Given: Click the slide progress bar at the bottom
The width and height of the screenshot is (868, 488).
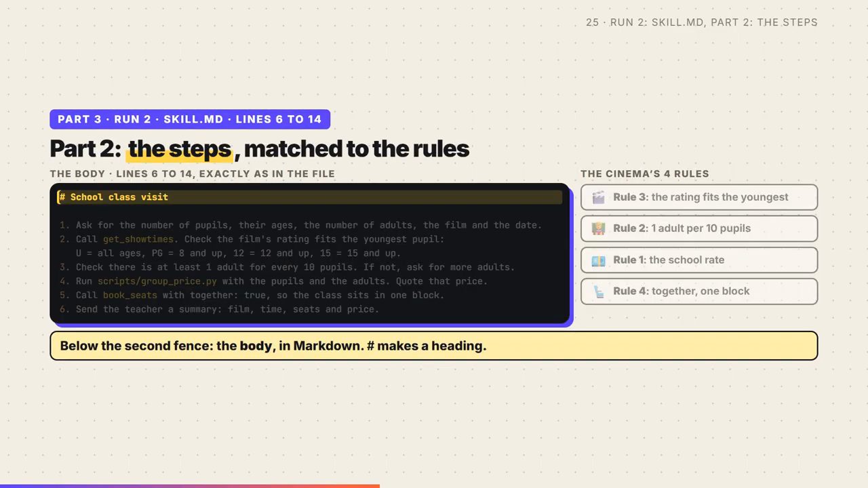Looking at the screenshot, I should [190, 486].
